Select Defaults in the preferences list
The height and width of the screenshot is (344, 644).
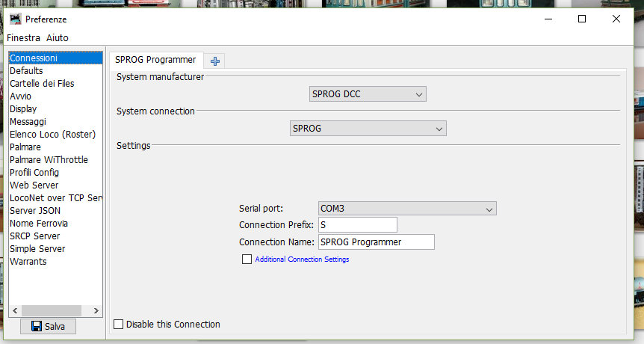point(26,71)
